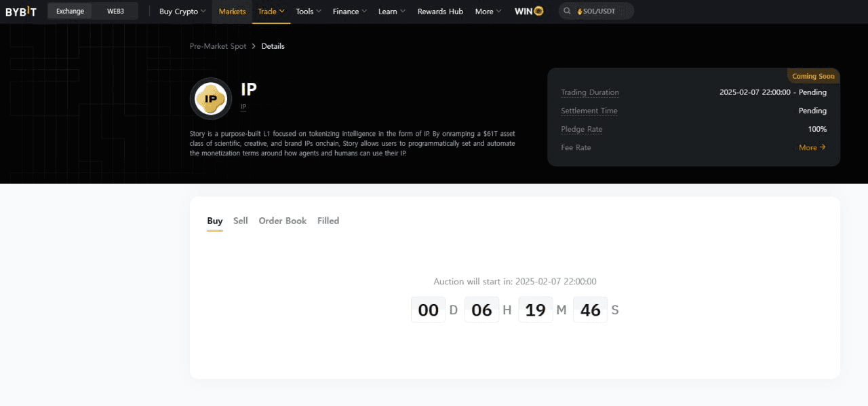Viewport: 868px width, 406px height.
Task: Switch to Exchange mode
Action: click(70, 12)
